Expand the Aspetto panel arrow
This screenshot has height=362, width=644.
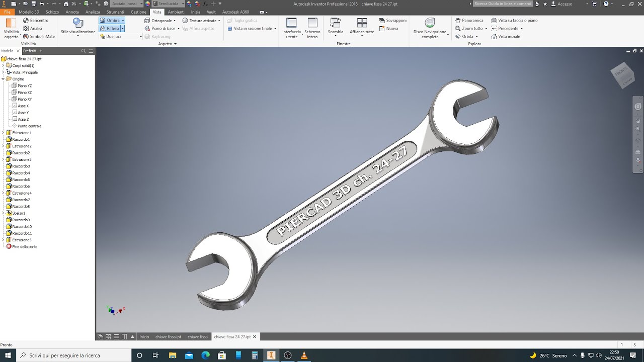[175, 44]
